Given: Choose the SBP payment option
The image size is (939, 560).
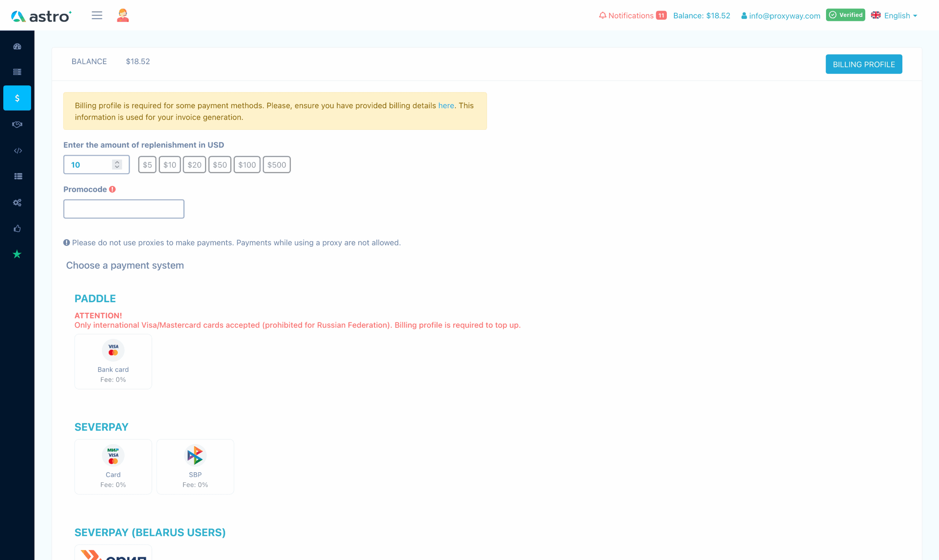Looking at the screenshot, I should 195,466.
